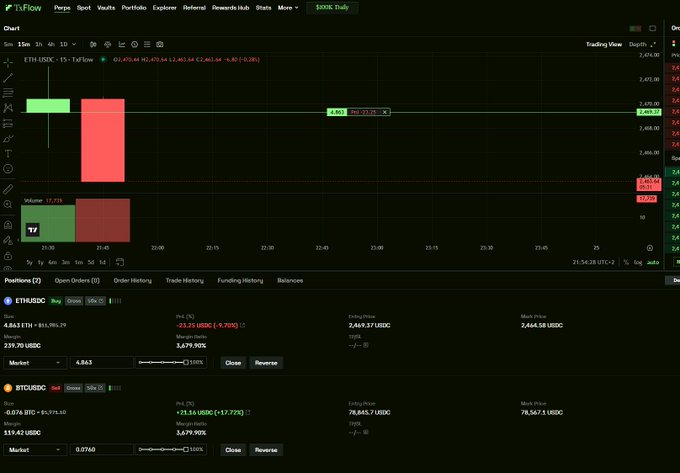Open the alert clock icon
This screenshot has width=680, height=473.
(134, 44)
